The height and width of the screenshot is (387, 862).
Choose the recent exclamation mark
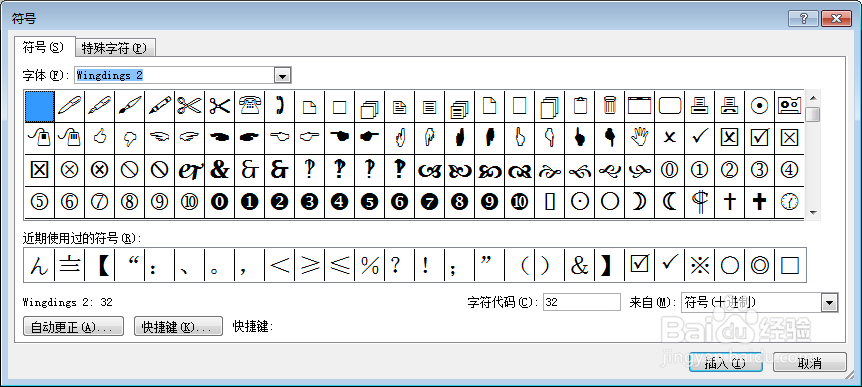tap(429, 265)
